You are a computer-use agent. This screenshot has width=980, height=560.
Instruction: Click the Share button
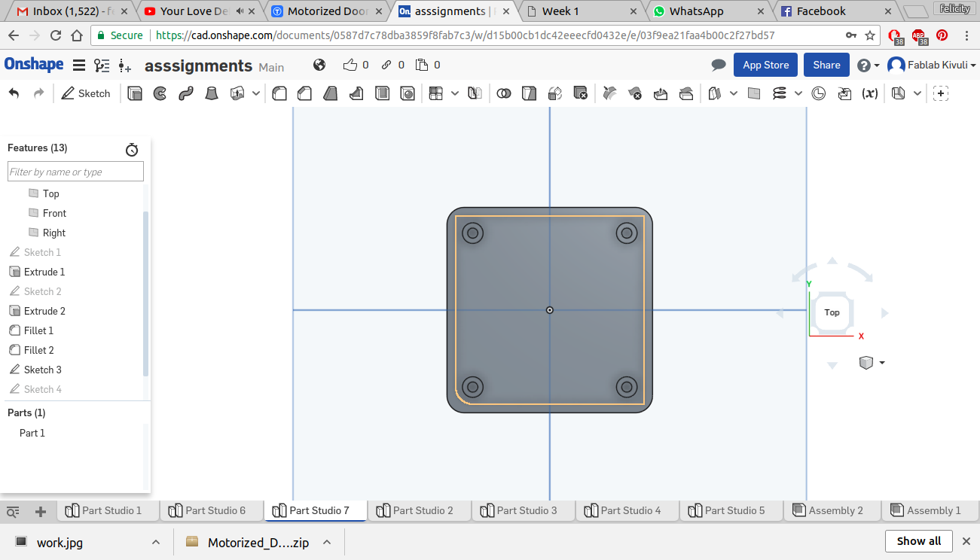click(826, 65)
